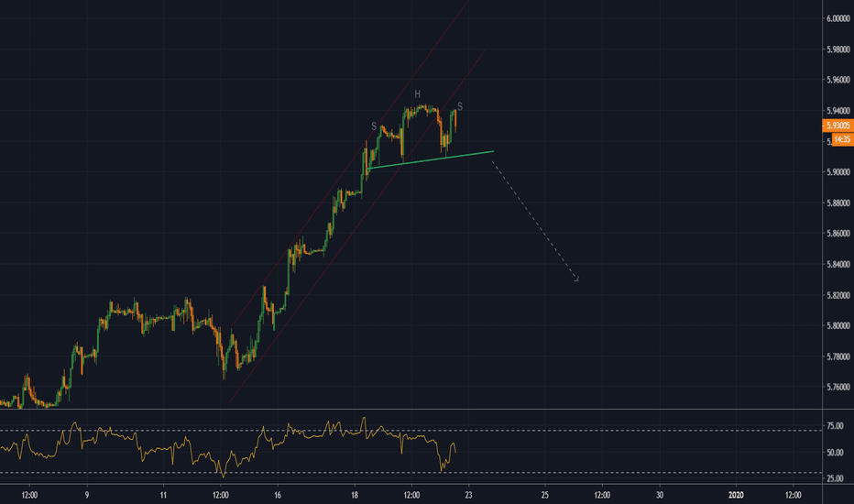Image resolution: width=854 pixels, height=504 pixels.
Task: Click the 5.86000 price scale label
Action: pyautogui.click(x=836, y=234)
